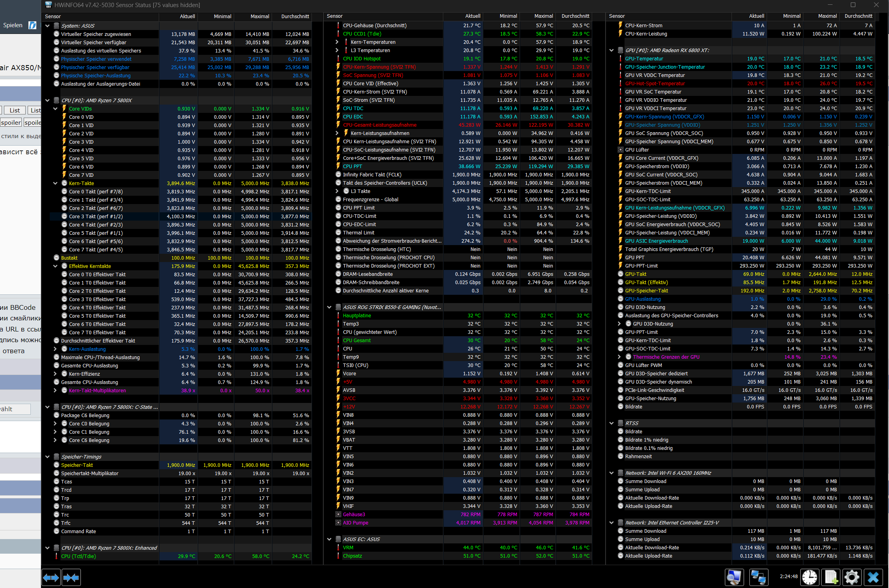
Task: Select the Core 3 Takt row
Action: 96,217
